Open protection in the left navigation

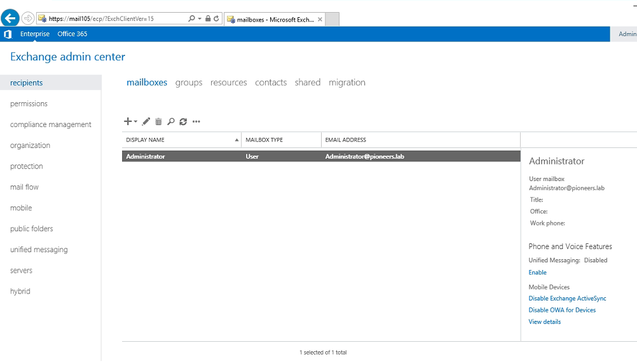pyautogui.click(x=27, y=166)
